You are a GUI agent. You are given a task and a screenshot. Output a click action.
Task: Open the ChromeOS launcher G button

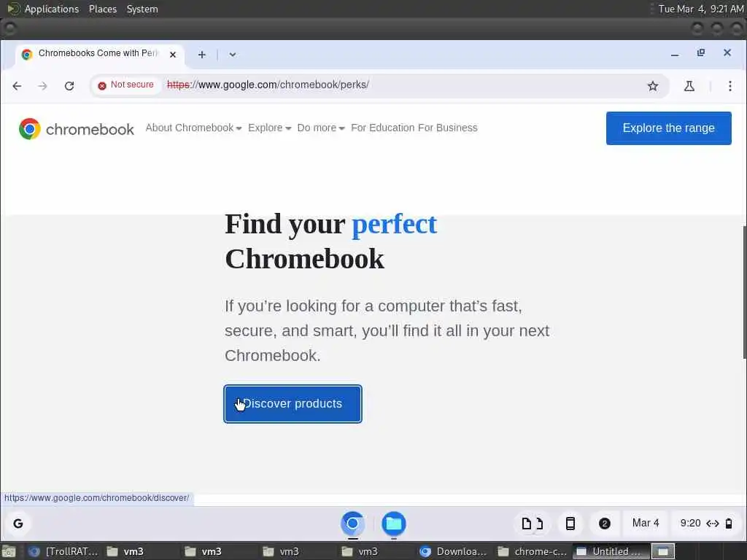click(18, 524)
